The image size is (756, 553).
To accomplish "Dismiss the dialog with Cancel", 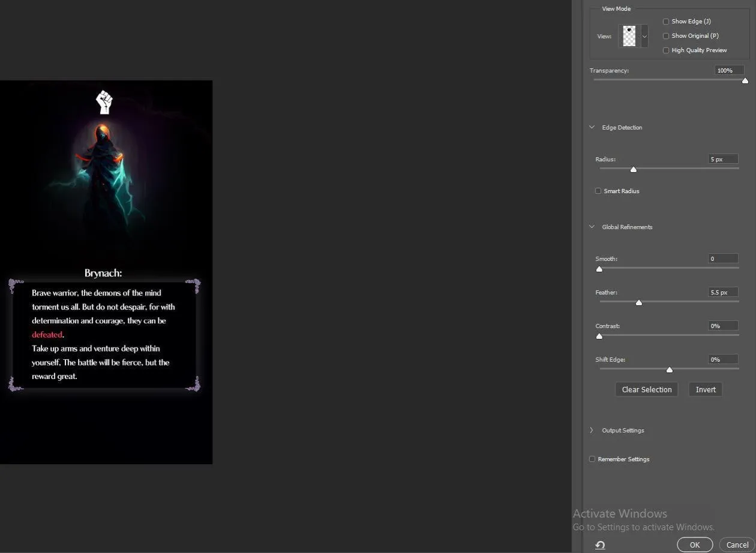I will coord(736,545).
